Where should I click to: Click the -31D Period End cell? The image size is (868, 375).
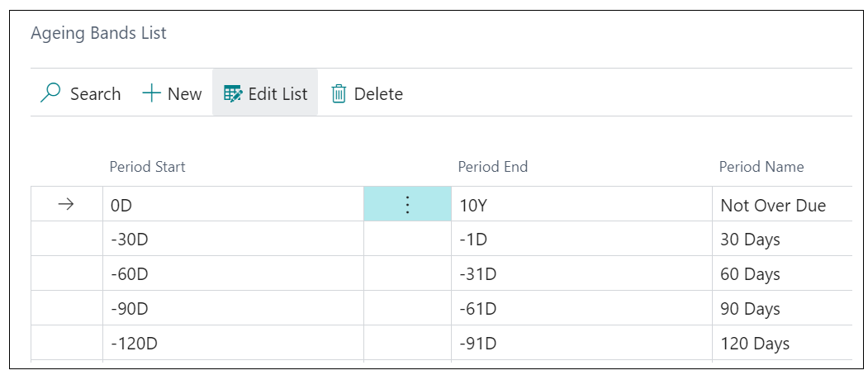(x=581, y=274)
